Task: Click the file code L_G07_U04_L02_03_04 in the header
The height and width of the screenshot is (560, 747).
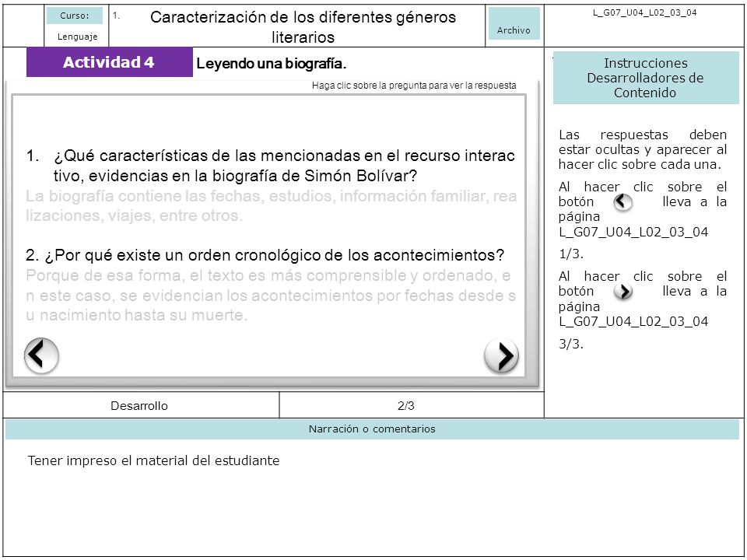Action: click(x=644, y=13)
